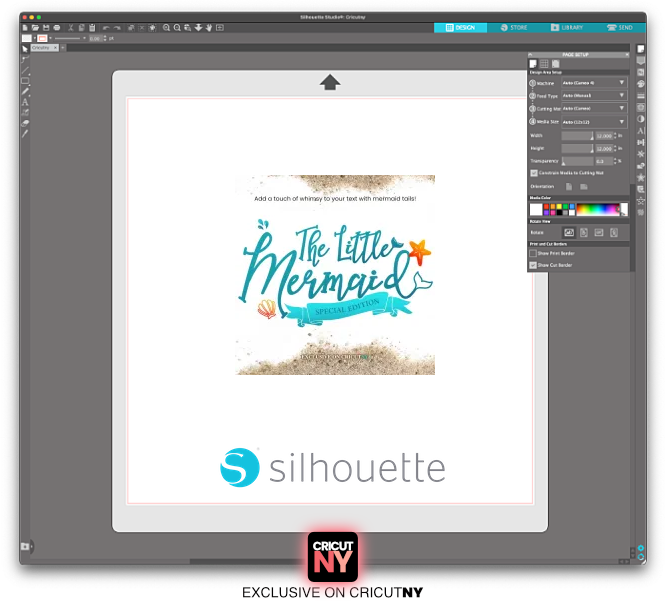Open the Text Style panel icon
Viewport: 665px width, 604px height.
click(641, 131)
